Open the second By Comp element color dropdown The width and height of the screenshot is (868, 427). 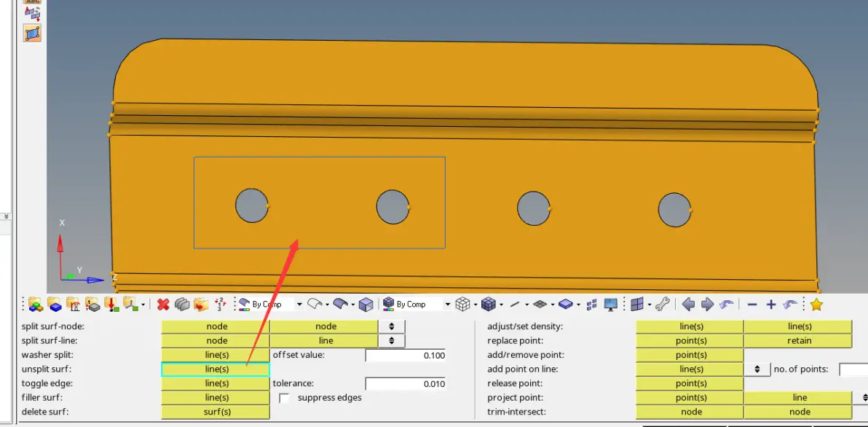447,304
